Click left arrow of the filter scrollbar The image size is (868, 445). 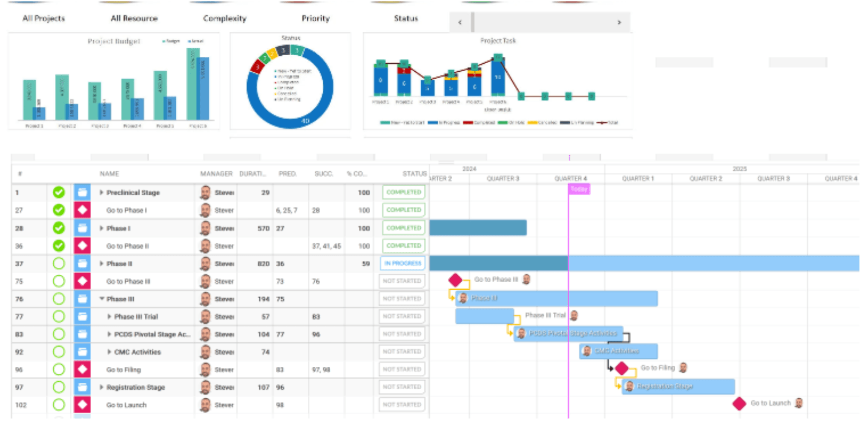pos(460,22)
